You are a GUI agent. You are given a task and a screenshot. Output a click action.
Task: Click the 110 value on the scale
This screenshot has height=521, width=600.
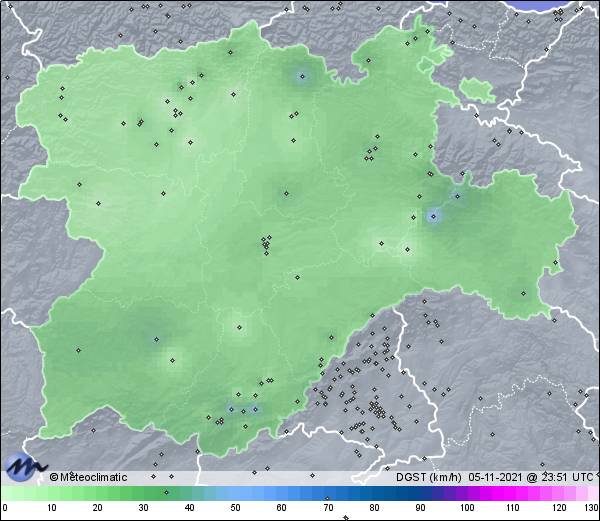coord(513,508)
